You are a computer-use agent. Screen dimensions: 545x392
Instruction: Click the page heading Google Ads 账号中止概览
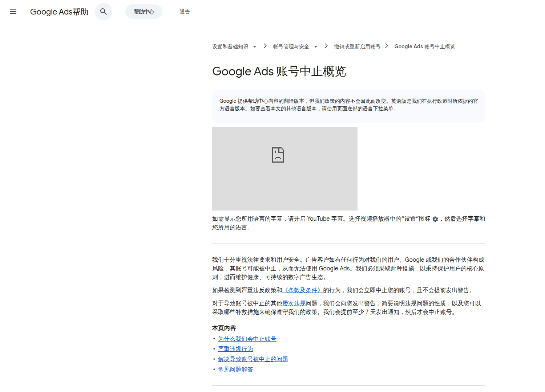point(279,71)
